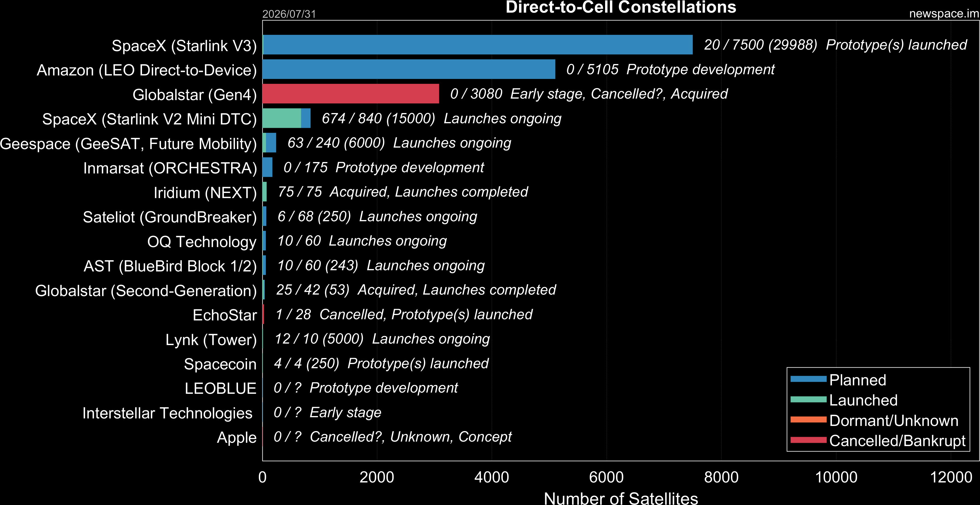Click the 'Interstellar Technologies' row label
Screen dimensions: 980x505
167,413
